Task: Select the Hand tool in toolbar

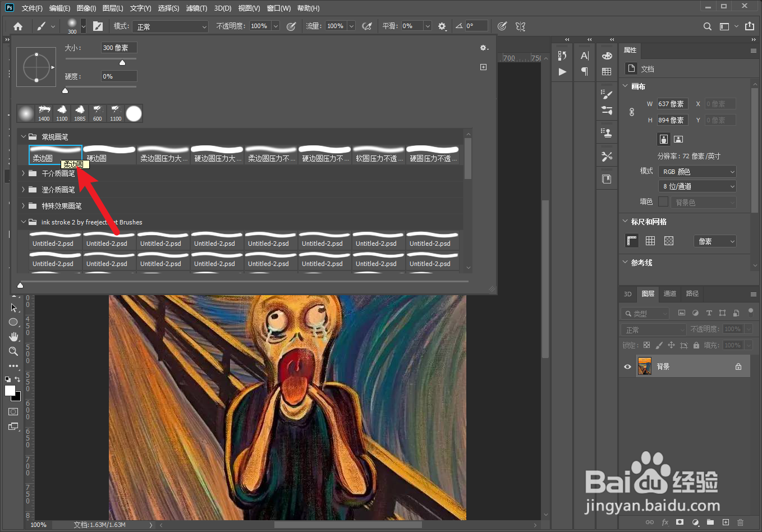Action: tap(13, 337)
